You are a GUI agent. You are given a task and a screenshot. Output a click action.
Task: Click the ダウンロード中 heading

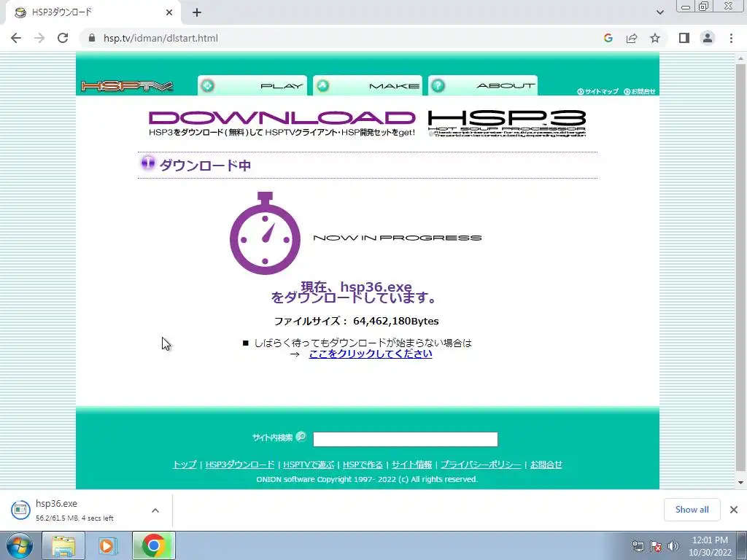(x=205, y=166)
